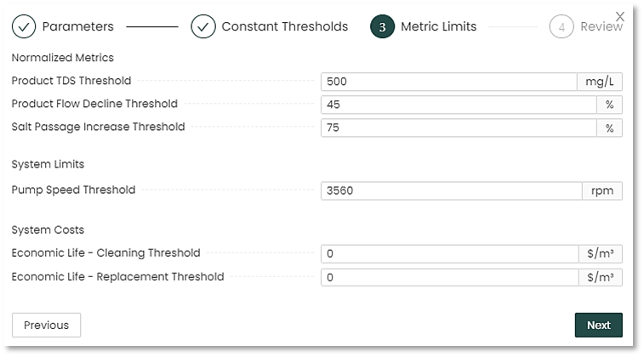Click the rpm unit label
Image resolution: width=644 pixels, height=357 pixels.
601,190
